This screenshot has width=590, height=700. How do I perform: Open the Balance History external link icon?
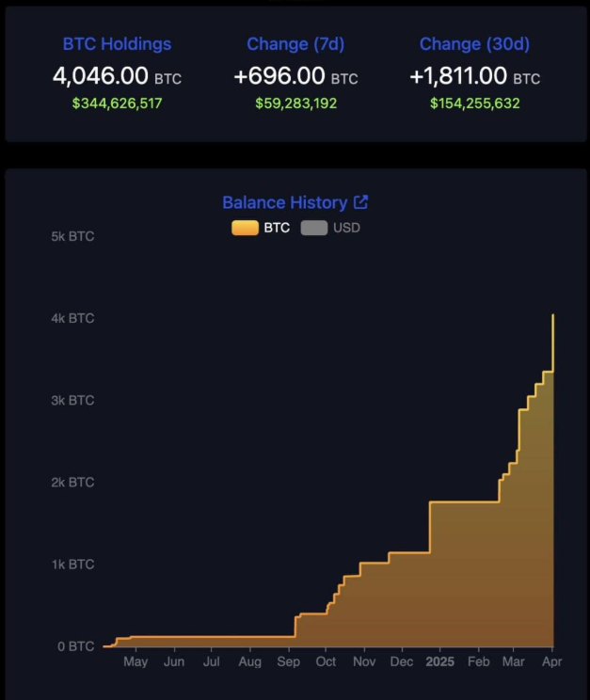[x=360, y=202]
